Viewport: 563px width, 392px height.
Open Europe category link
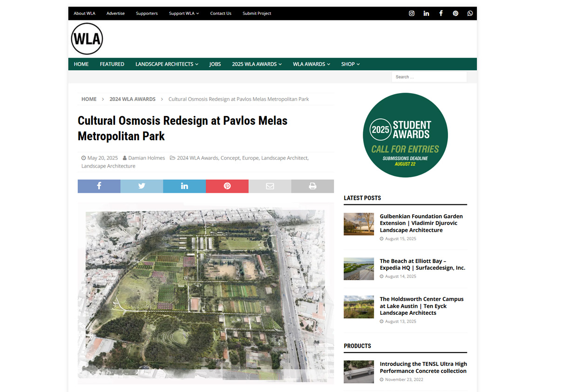[250, 158]
